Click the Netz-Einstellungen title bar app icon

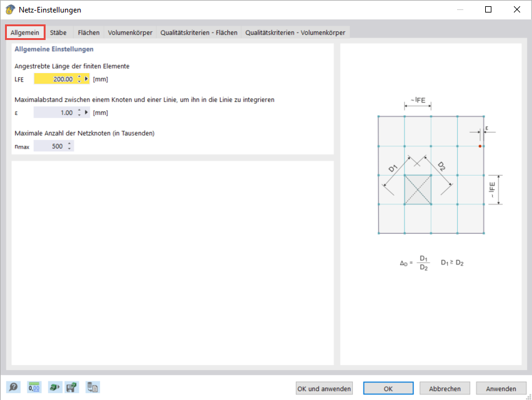point(10,9)
